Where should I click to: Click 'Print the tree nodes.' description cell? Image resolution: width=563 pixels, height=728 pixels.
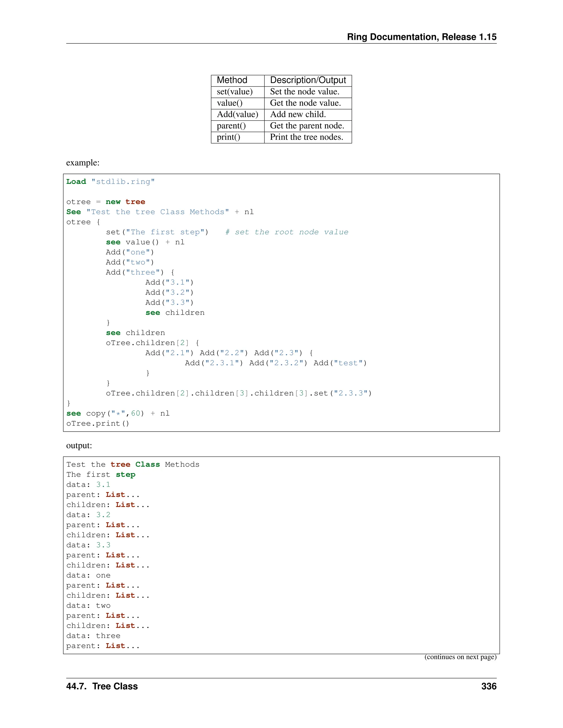pyautogui.click(x=306, y=137)
